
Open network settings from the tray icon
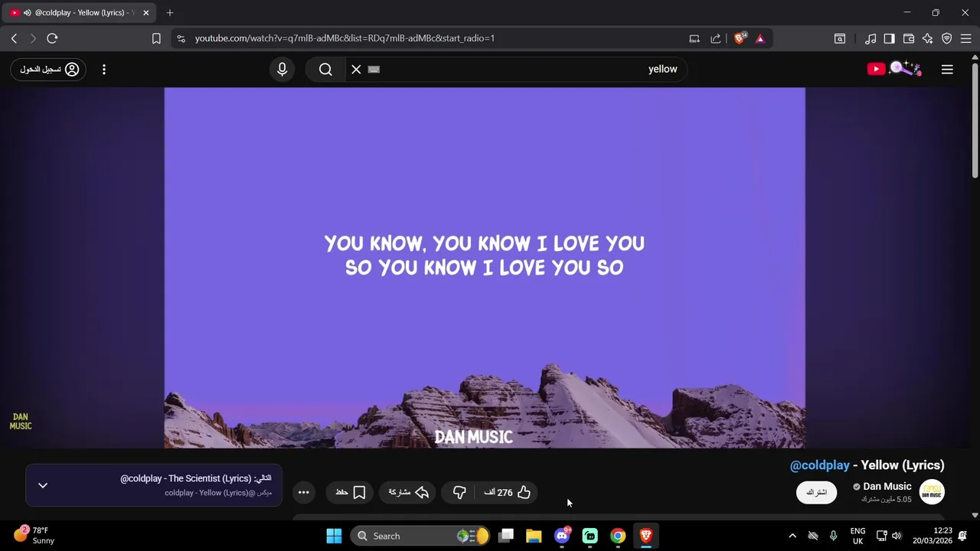tap(881, 536)
